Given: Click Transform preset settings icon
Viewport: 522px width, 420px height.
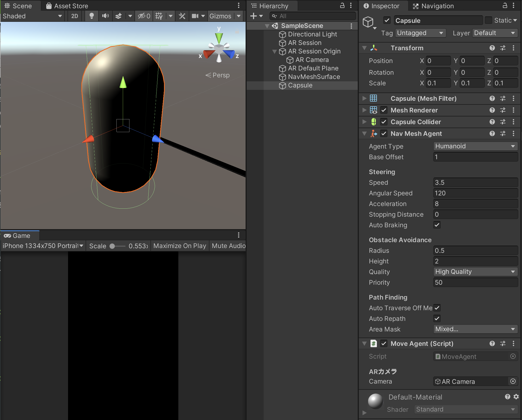Looking at the screenshot, I should pyautogui.click(x=503, y=48).
